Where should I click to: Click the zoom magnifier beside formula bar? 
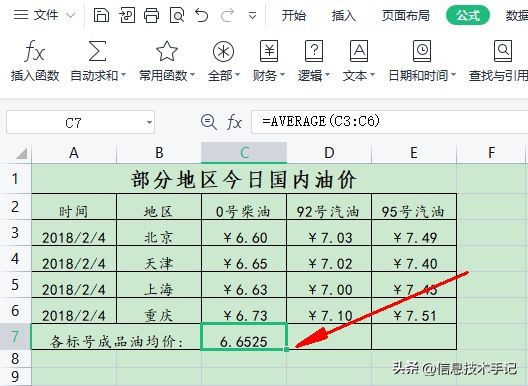click(209, 122)
